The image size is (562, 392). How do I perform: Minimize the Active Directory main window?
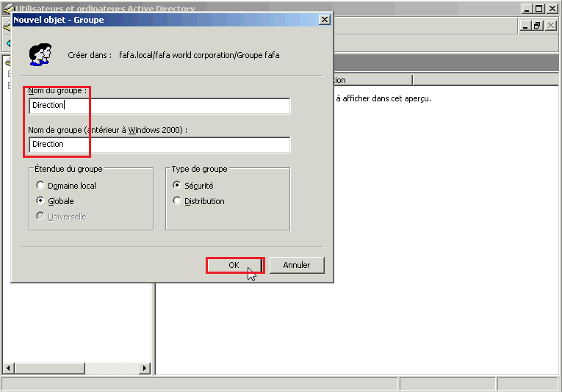(527, 9)
